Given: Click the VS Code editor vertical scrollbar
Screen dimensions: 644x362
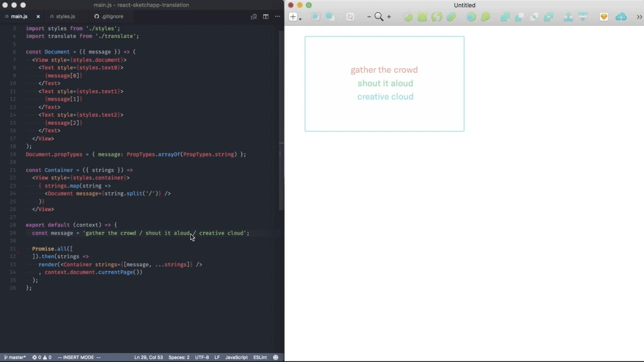Looking at the screenshot, I should pyautogui.click(x=281, y=121).
